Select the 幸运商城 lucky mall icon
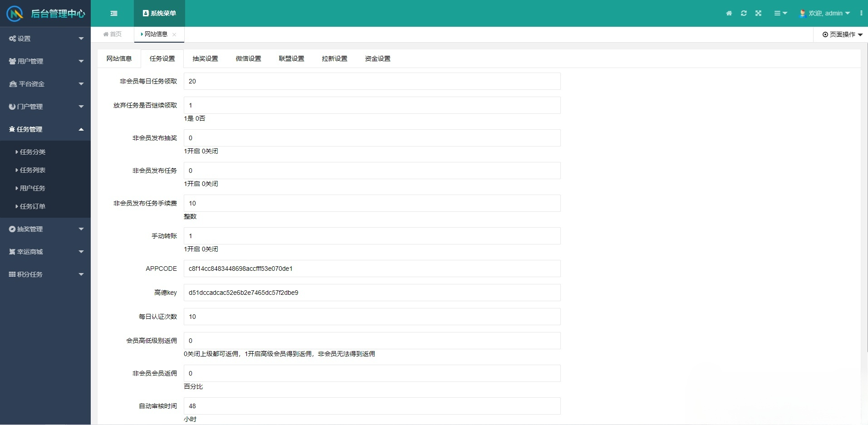 tap(12, 251)
